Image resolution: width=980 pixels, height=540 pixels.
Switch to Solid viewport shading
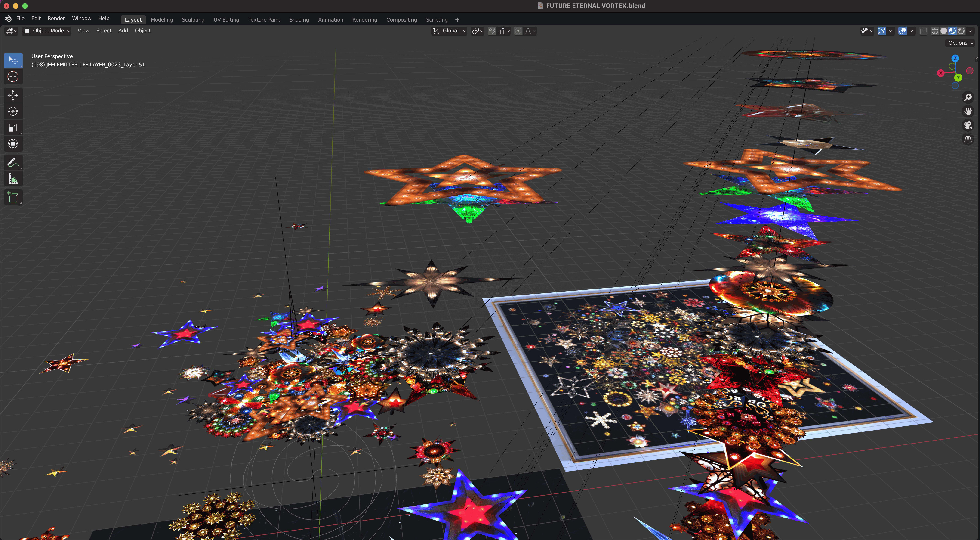[x=943, y=31]
